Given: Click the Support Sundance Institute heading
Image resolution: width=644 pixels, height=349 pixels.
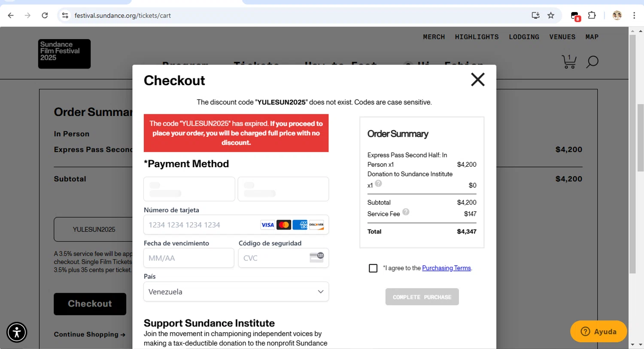Looking at the screenshot, I should [209, 323].
